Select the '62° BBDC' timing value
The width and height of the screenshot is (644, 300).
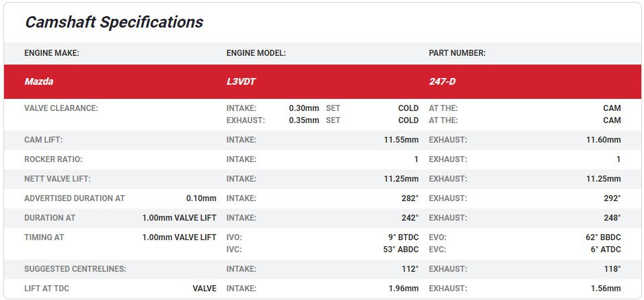(603, 237)
